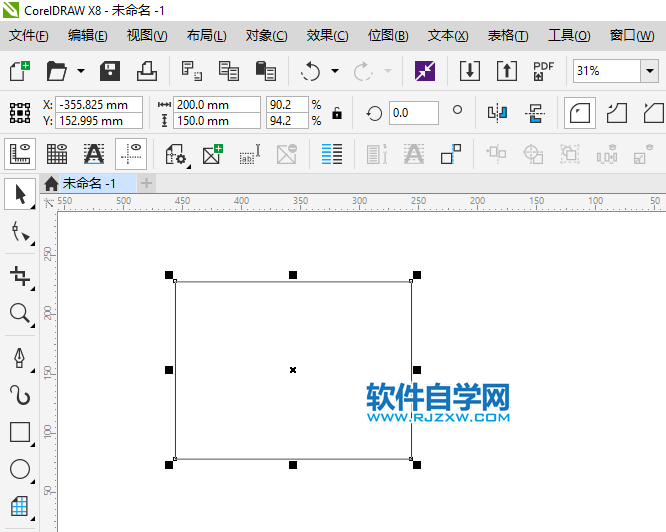Screen dimensions: 666x532
Task: Toggle the rulers display button
Action: pyautogui.click(x=20, y=154)
